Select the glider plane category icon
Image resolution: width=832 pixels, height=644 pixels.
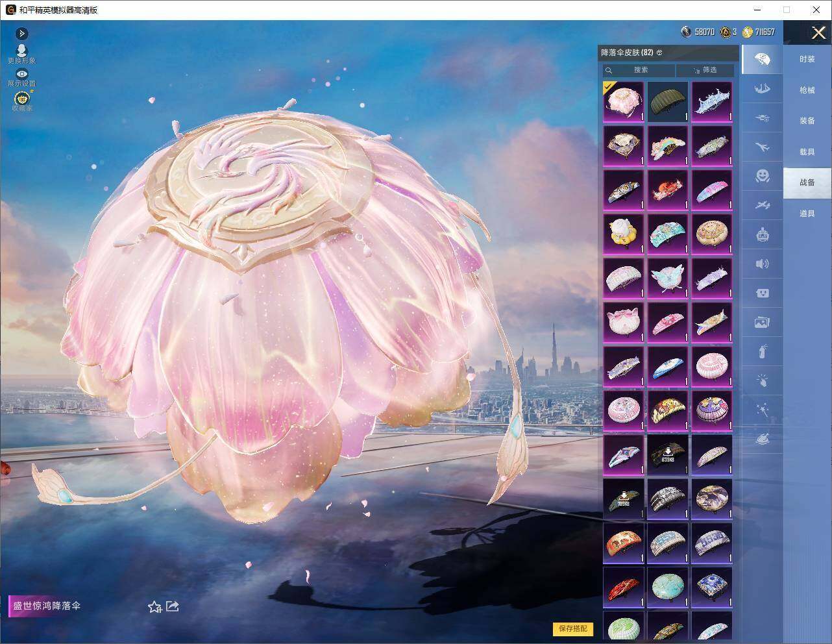pyautogui.click(x=763, y=205)
